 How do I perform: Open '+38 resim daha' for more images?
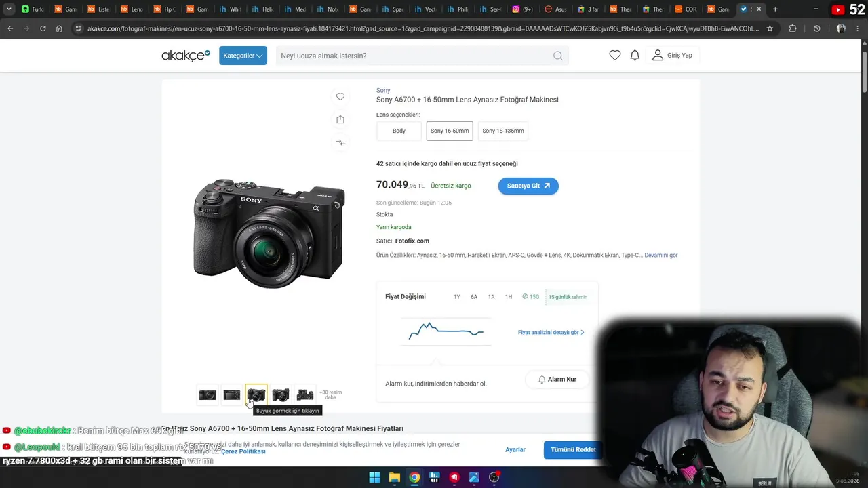pos(331,394)
